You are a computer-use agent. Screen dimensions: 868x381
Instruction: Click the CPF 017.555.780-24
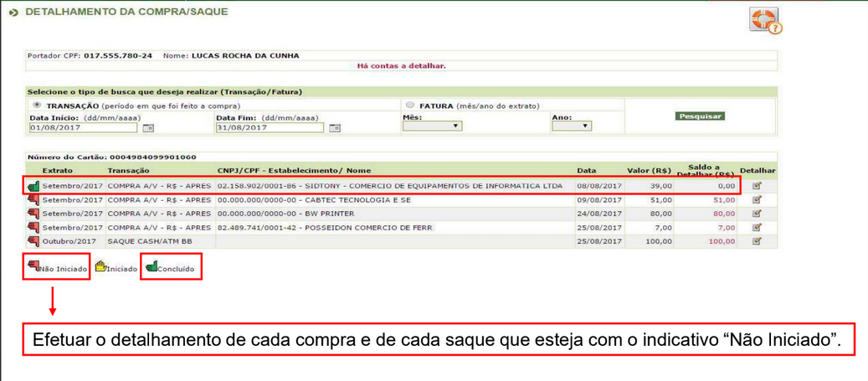[x=118, y=56]
